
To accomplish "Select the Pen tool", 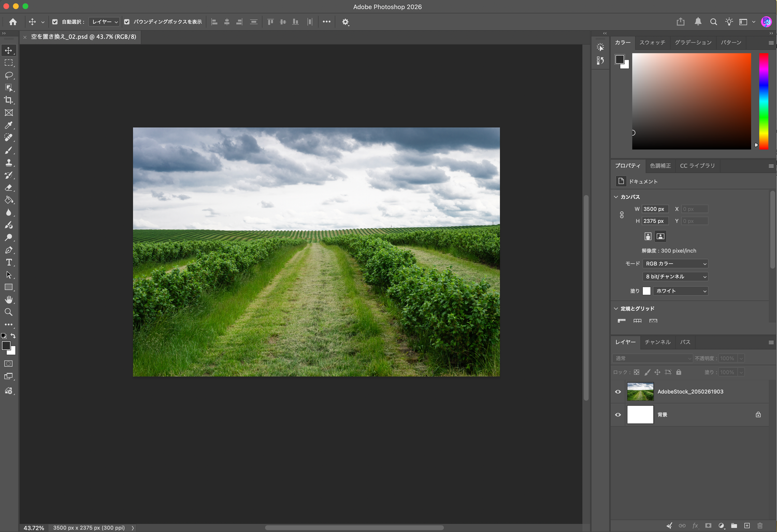I will [x=9, y=250].
